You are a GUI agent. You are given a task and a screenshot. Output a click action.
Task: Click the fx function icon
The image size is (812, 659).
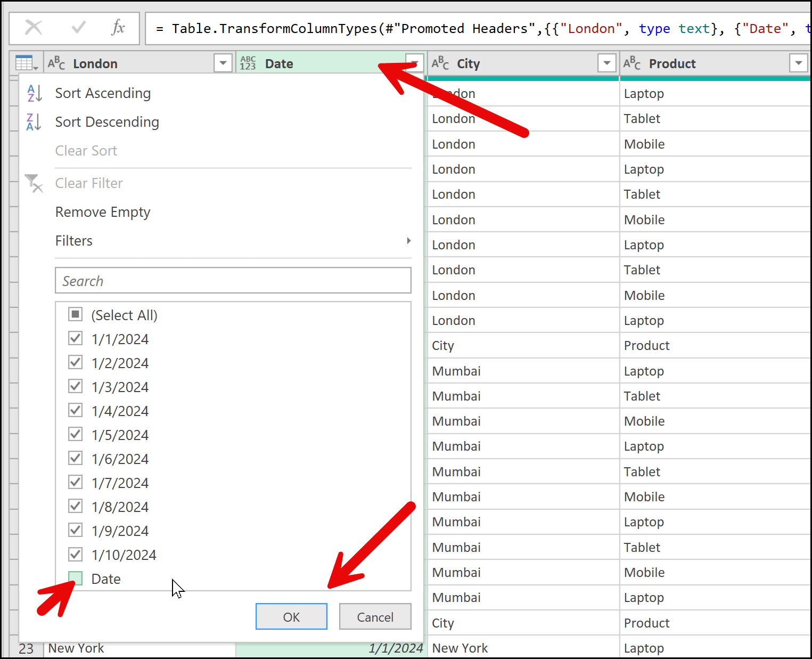tap(118, 27)
